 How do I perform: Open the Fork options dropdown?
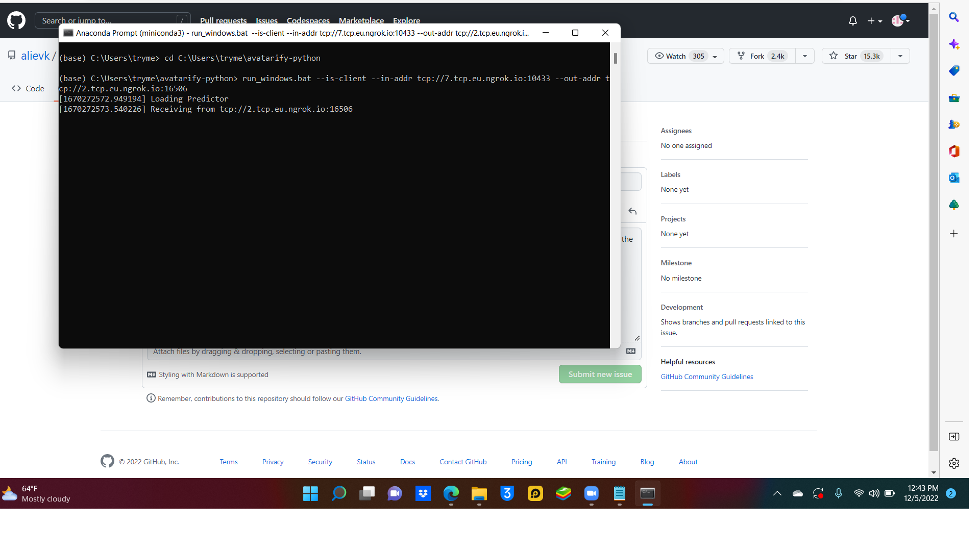pyautogui.click(x=805, y=56)
